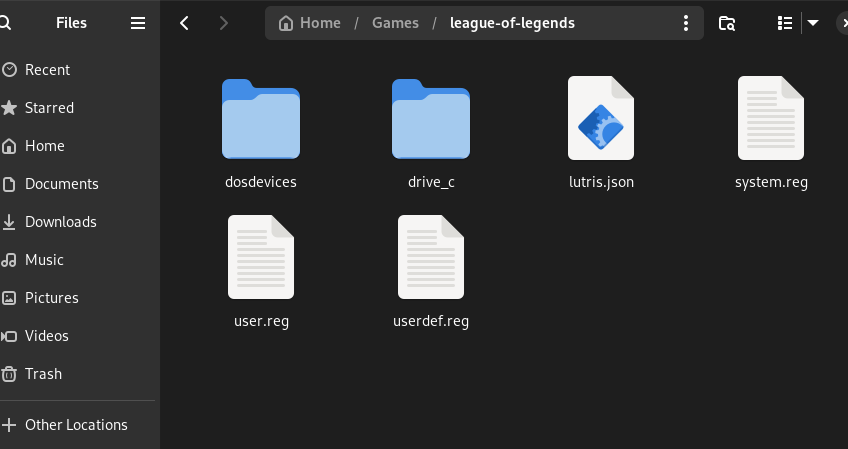This screenshot has height=449, width=848.
Task: Click league-of-legends current path segment
Action: click(512, 23)
